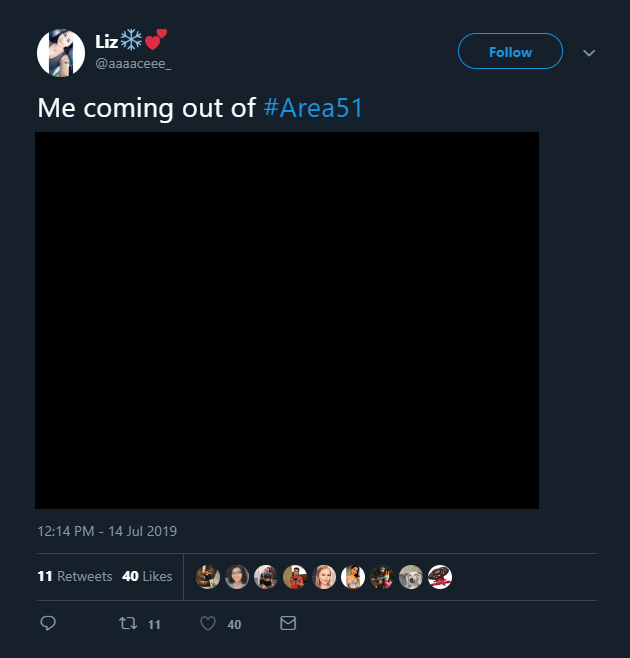630x658 pixels.
Task: Open the white dog avatar among likers
Action: click(410, 577)
